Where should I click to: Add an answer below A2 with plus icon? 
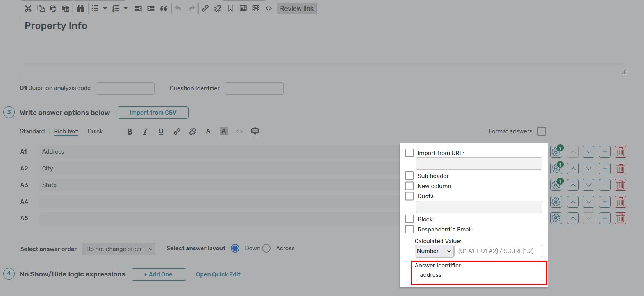605,169
